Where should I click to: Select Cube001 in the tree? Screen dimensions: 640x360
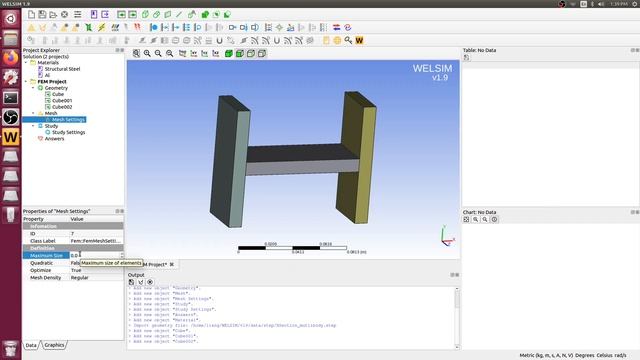[x=62, y=100]
